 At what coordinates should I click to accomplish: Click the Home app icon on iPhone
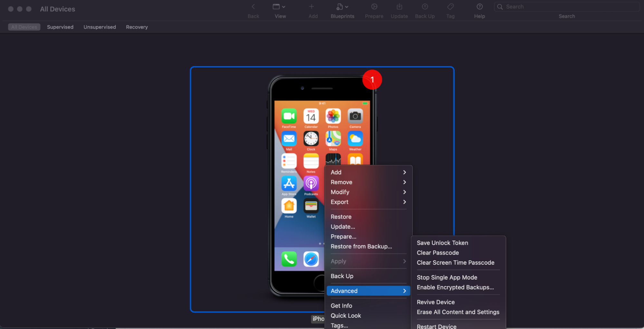(289, 206)
